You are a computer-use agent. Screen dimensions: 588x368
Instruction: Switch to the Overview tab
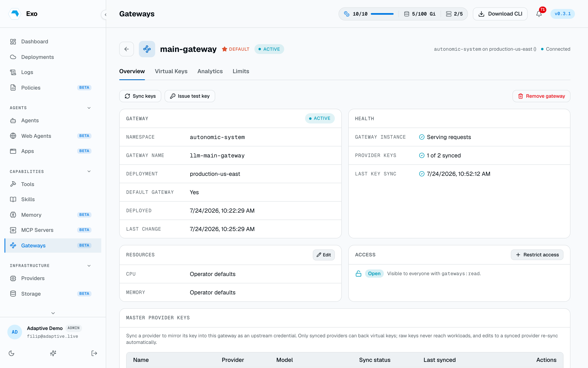(132, 71)
